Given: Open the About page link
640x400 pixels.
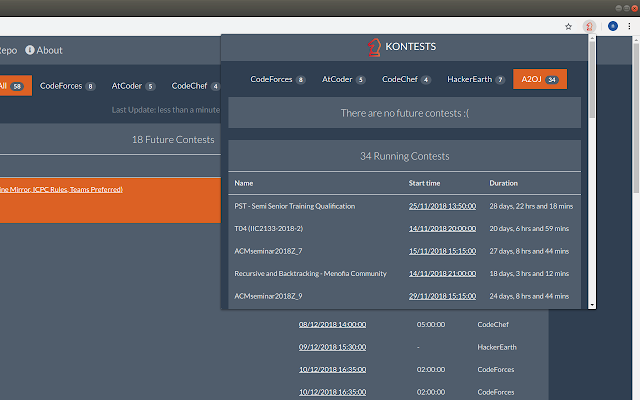Looking at the screenshot, I should [x=44, y=50].
